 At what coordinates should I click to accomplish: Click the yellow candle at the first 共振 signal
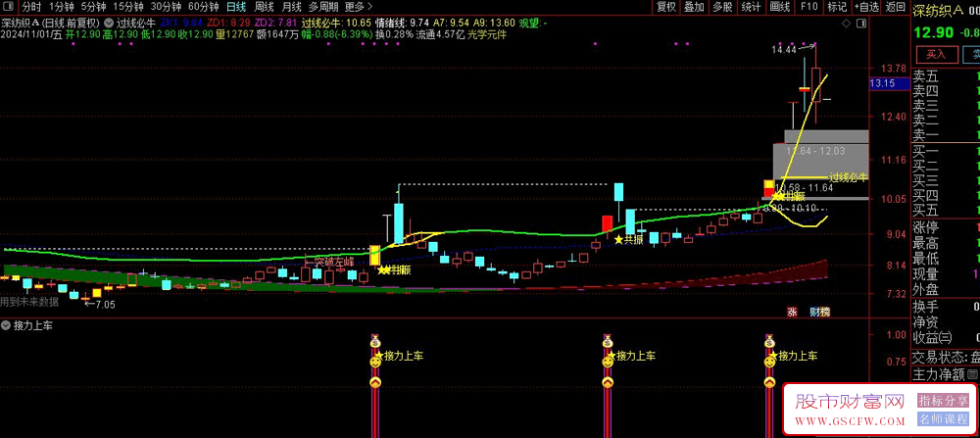[375, 256]
